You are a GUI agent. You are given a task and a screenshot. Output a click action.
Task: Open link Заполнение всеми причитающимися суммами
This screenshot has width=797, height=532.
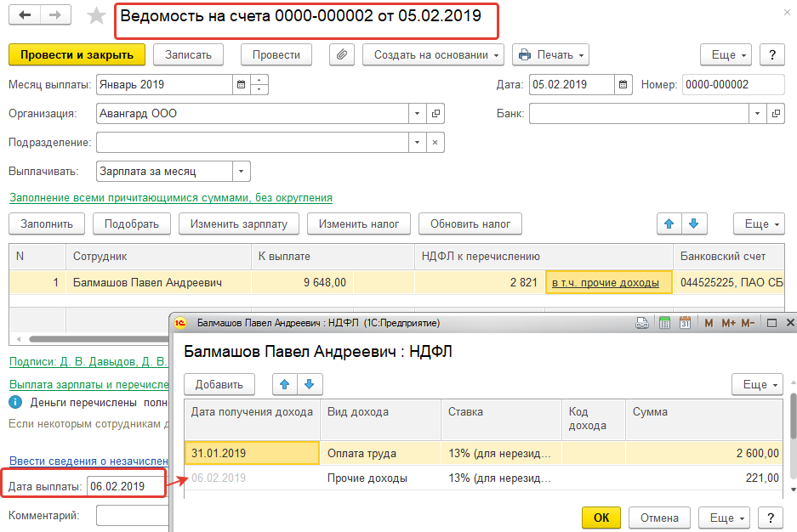click(171, 198)
